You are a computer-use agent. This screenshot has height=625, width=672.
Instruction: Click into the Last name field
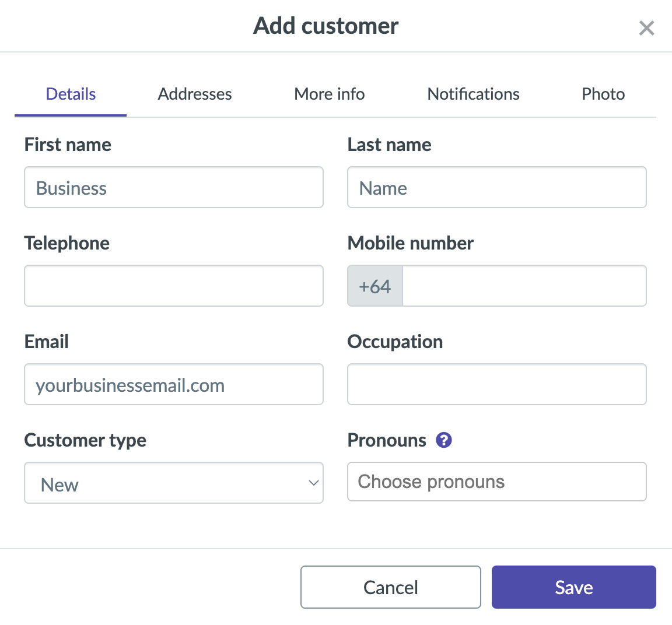(496, 187)
